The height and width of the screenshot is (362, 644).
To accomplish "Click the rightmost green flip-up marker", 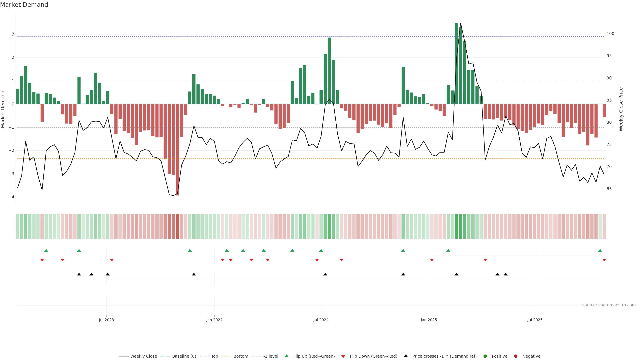I will coord(600,251).
